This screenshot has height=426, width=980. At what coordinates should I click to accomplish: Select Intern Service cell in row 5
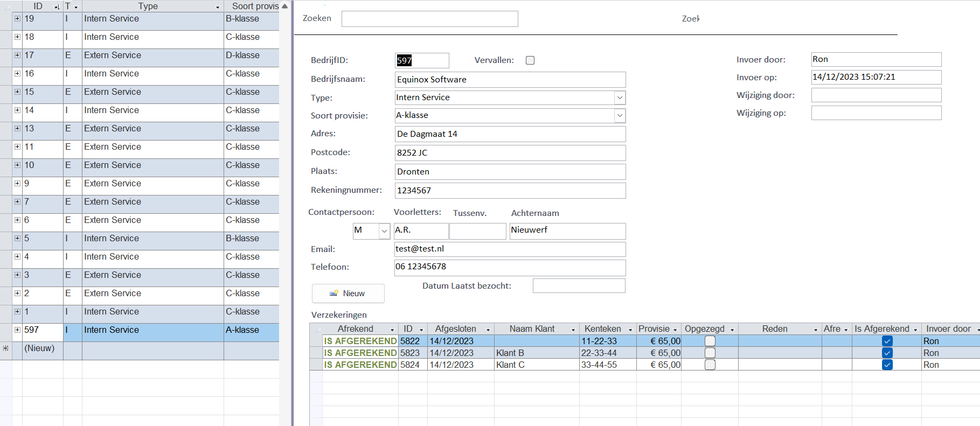153,241
